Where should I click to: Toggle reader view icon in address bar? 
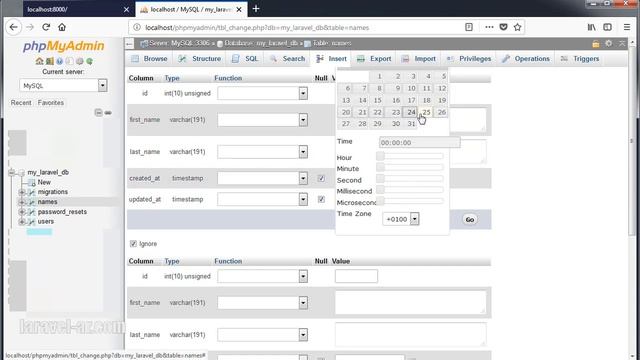[469, 27]
